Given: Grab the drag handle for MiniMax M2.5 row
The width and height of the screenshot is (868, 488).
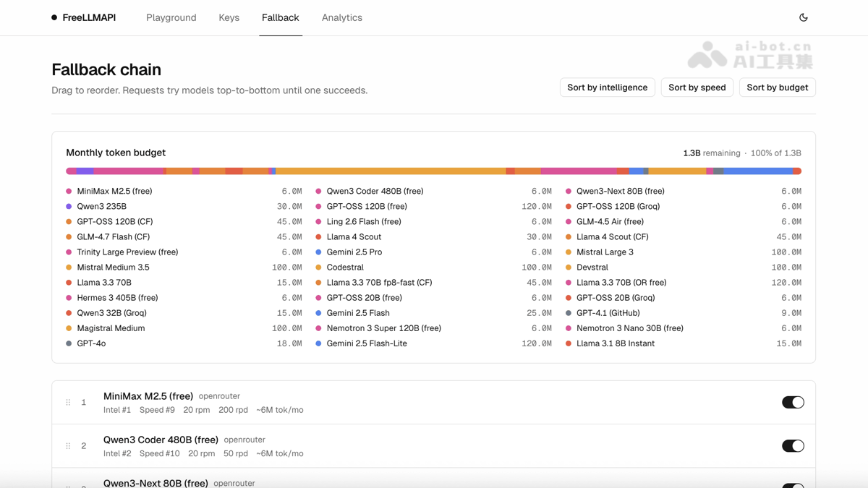Looking at the screenshot, I should click(x=68, y=403).
